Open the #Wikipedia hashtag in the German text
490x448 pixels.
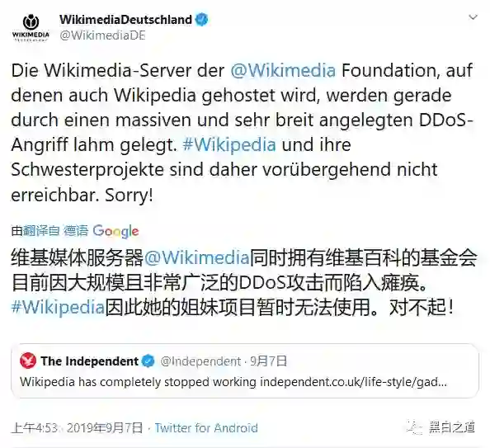coord(229,144)
